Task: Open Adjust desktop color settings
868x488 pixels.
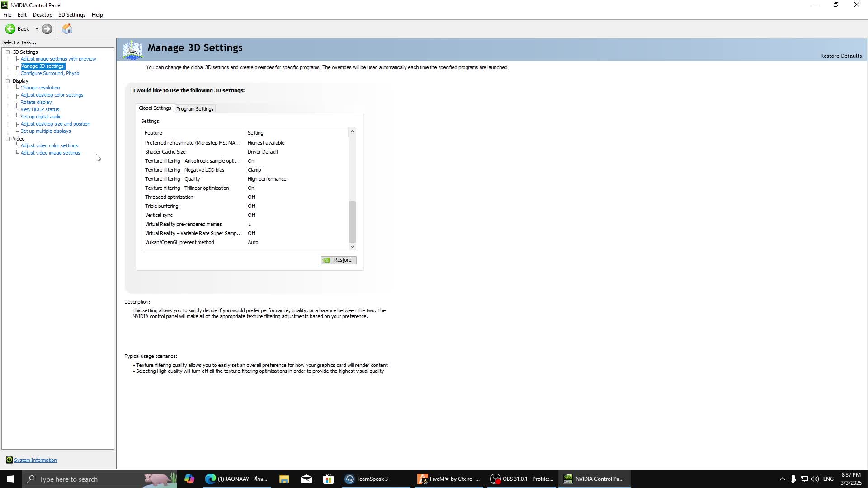Action: tap(52, 95)
